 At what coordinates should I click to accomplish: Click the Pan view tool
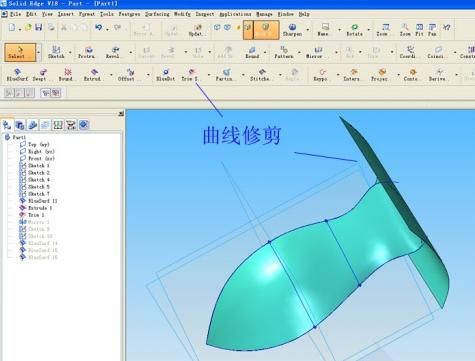tap(432, 30)
